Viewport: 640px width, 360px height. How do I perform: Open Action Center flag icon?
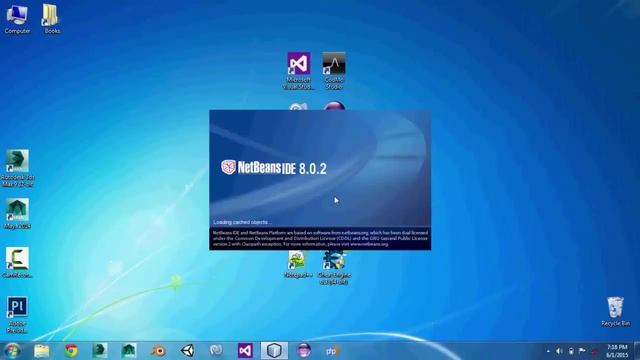582,351
